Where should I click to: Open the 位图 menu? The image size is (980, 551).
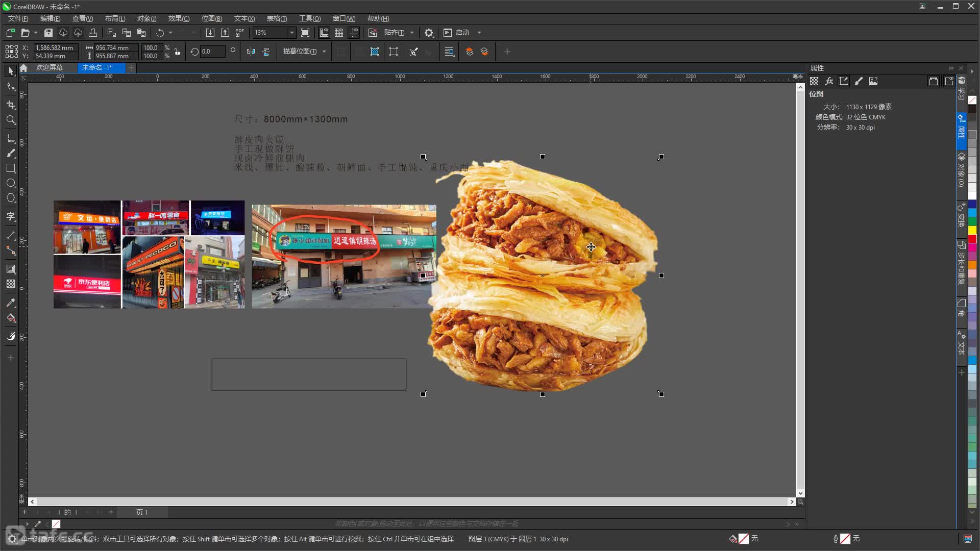212,18
